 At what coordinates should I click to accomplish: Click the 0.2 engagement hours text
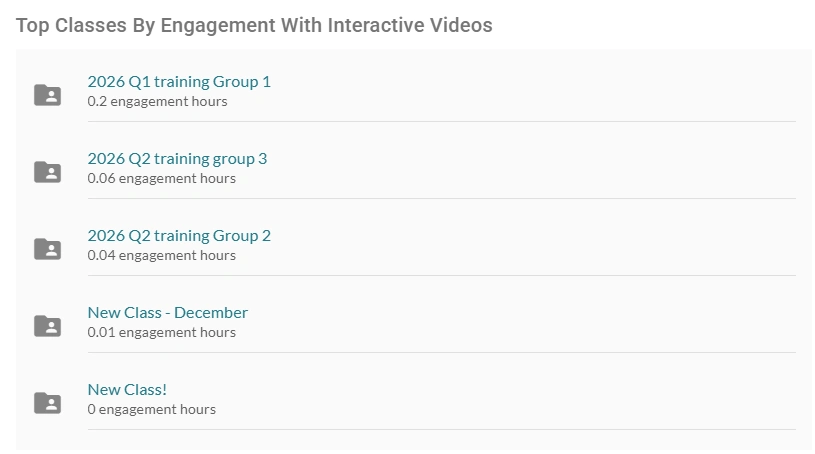157,101
